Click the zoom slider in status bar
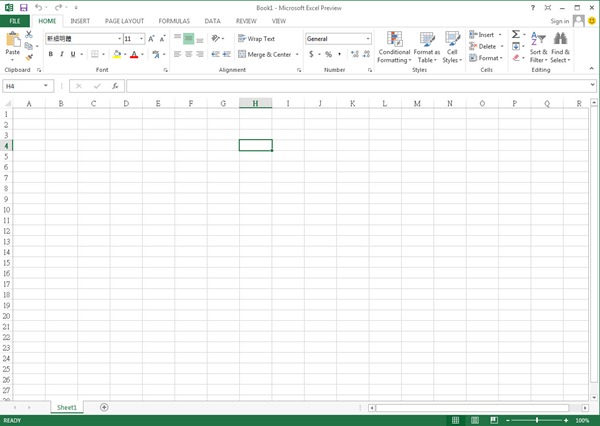 point(538,420)
